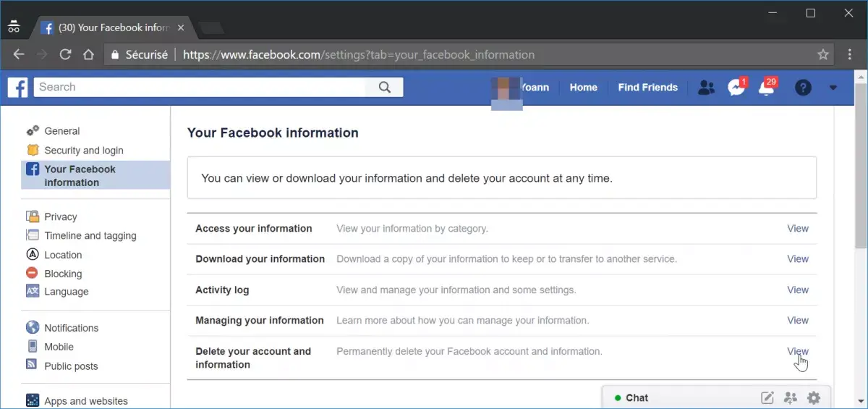Open the Chat bar label
Screen dimensions: 868x409
tap(637, 397)
